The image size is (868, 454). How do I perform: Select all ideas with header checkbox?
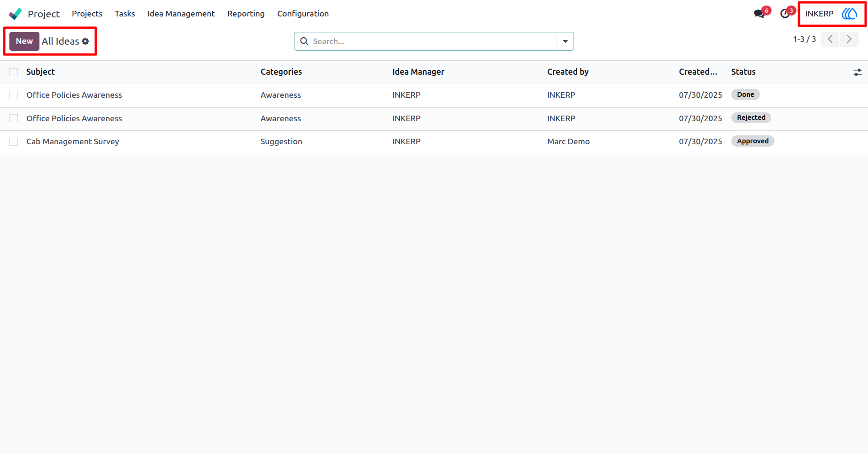[x=14, y=72]
